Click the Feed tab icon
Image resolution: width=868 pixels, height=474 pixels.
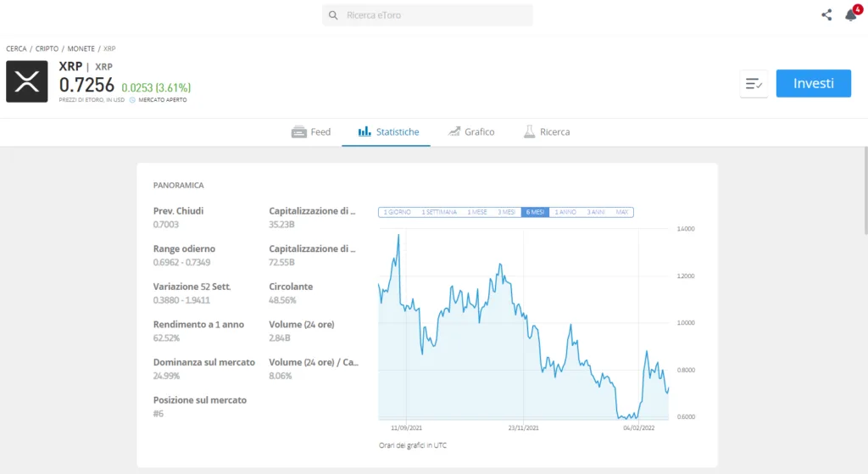point(299,131)
